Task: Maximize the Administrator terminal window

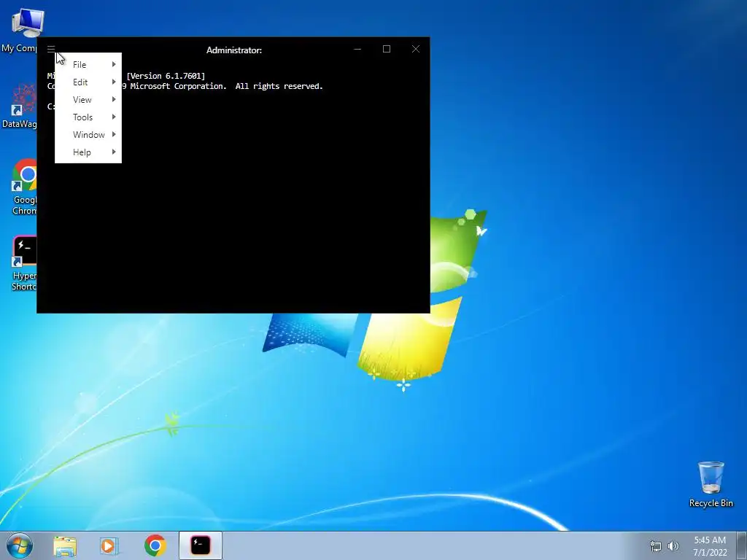Action: tap(387, 49)
